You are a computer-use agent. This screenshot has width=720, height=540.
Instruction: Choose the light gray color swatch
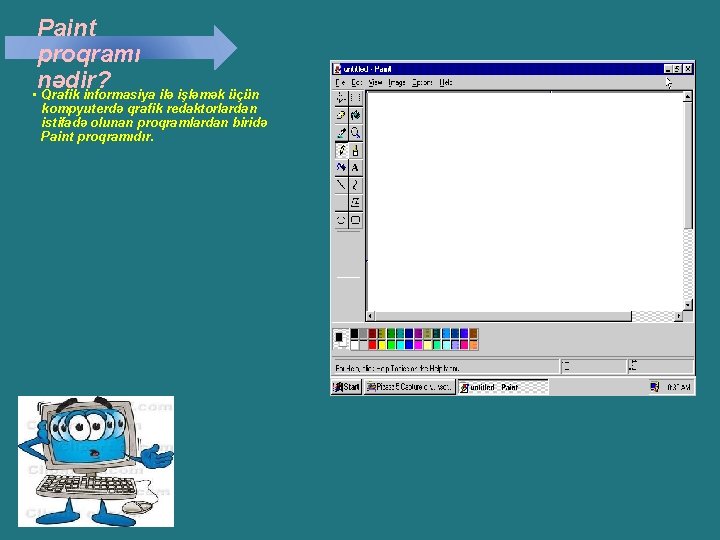[x=363, y=345]
